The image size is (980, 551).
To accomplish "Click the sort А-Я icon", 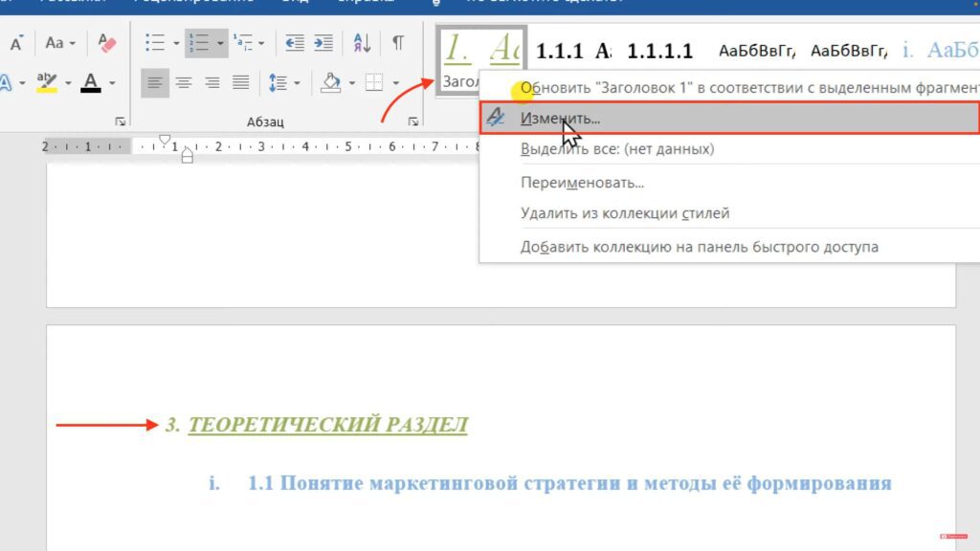I will pos(362,43).
